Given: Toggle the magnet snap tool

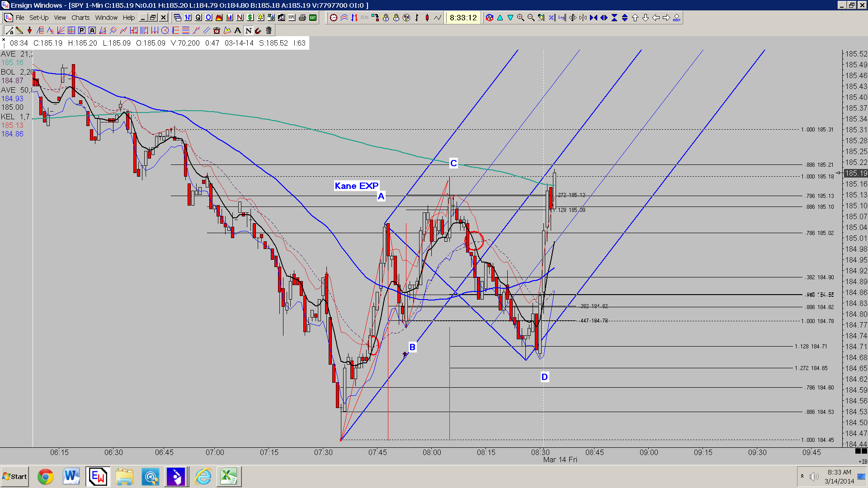Looking at the screenshot, I should 258,30.
